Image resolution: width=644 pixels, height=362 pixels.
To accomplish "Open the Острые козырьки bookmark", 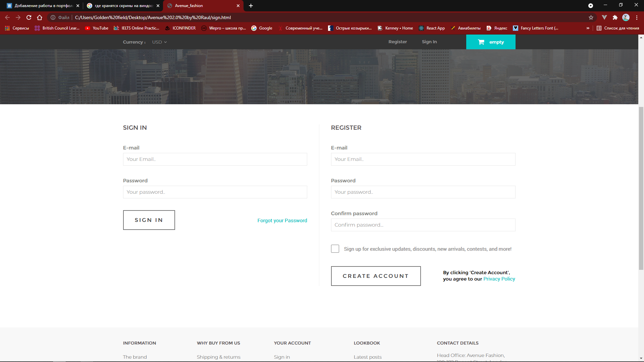I will coord(350,28).
